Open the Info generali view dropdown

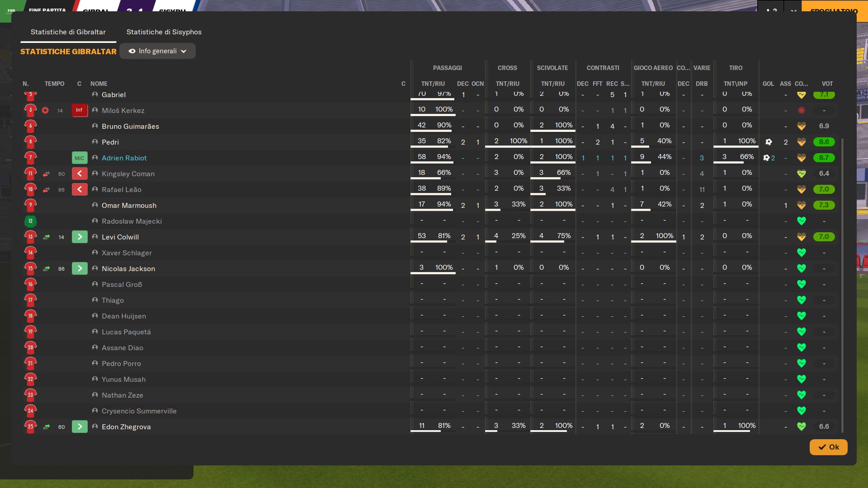pyautogui.click(x=157, y=51)
